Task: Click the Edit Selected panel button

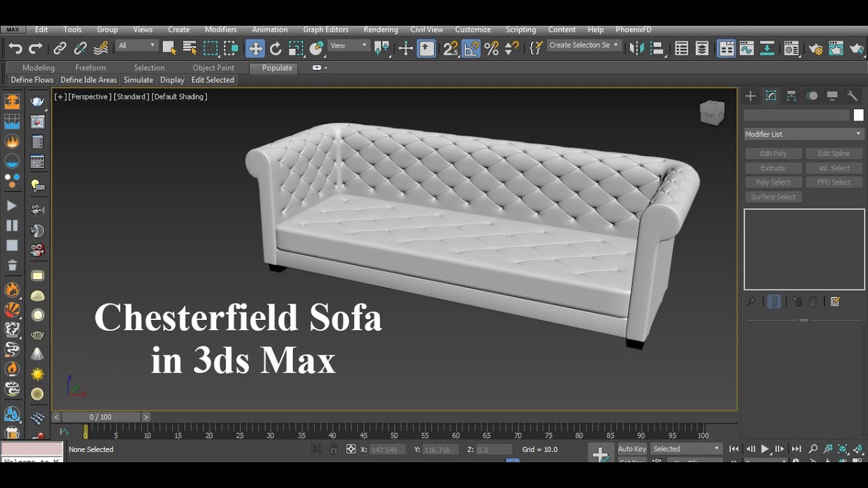Action: pos(212,80)
